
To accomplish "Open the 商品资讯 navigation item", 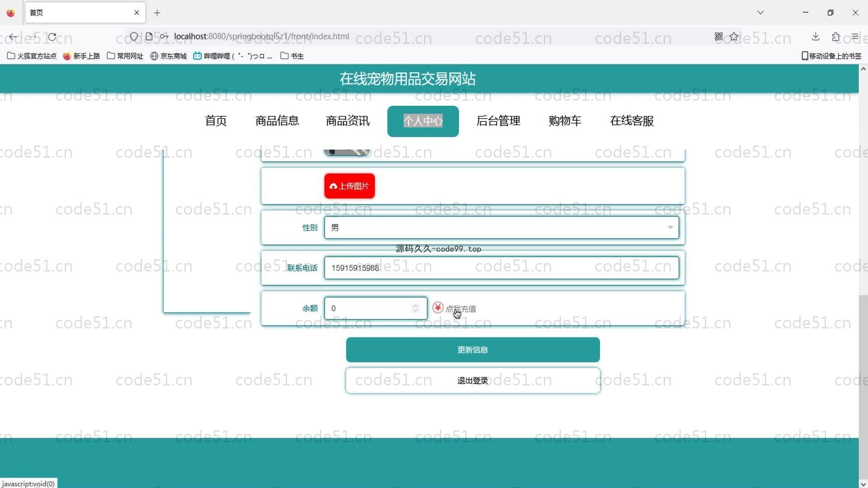I will point(348,121).
